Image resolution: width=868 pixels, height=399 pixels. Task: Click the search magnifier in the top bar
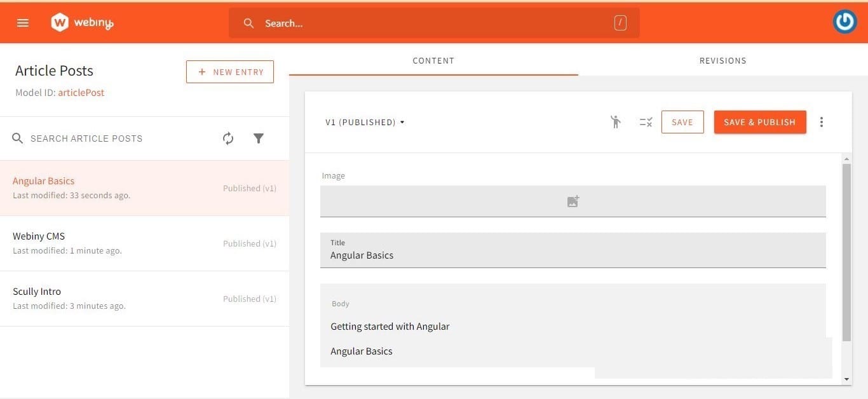248,23
